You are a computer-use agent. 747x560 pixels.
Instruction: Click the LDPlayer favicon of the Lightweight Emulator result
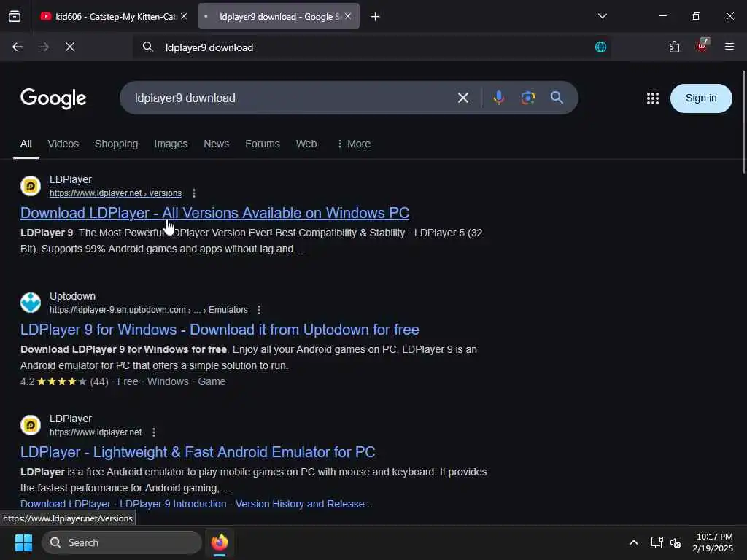pos(31,425)
